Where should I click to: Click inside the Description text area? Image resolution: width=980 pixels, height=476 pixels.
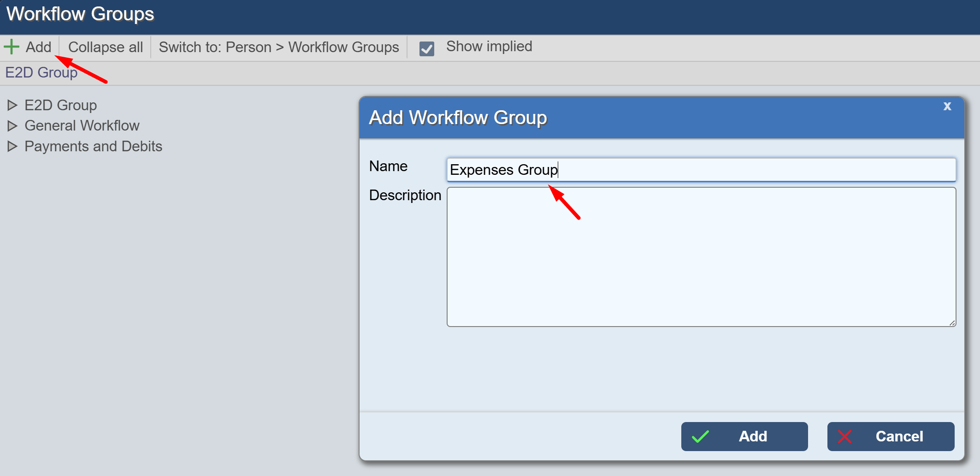pyautogui.click(x=701, y=256)
